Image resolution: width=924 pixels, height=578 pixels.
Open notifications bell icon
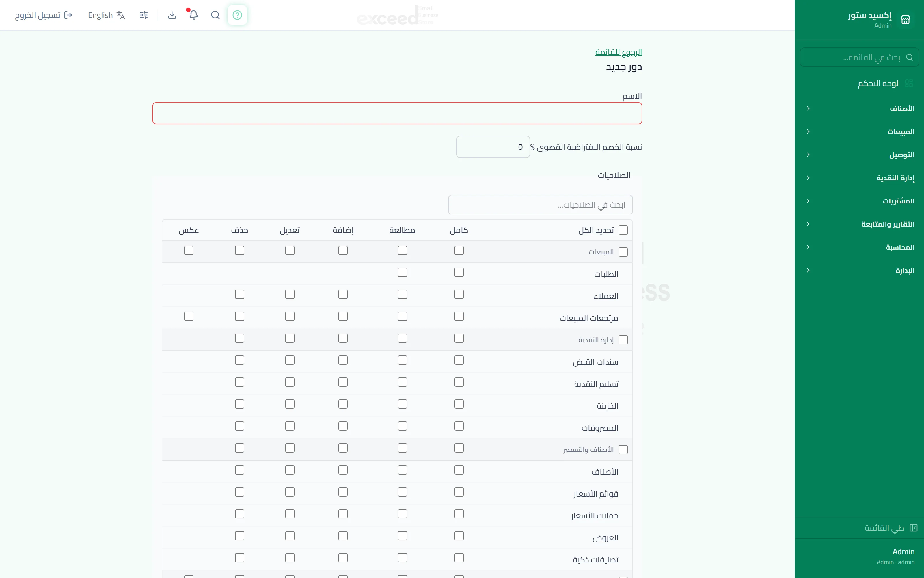click(193, 15)
